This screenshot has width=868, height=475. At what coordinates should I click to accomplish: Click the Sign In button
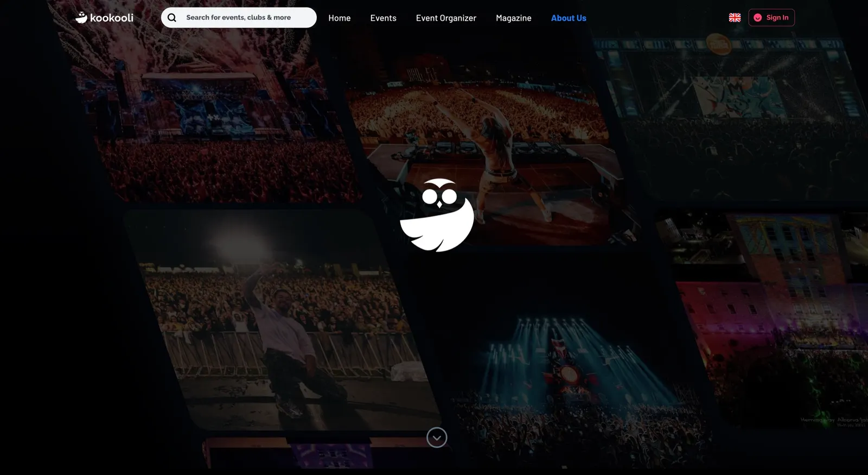pyautogui.click(x=771, y=17)
